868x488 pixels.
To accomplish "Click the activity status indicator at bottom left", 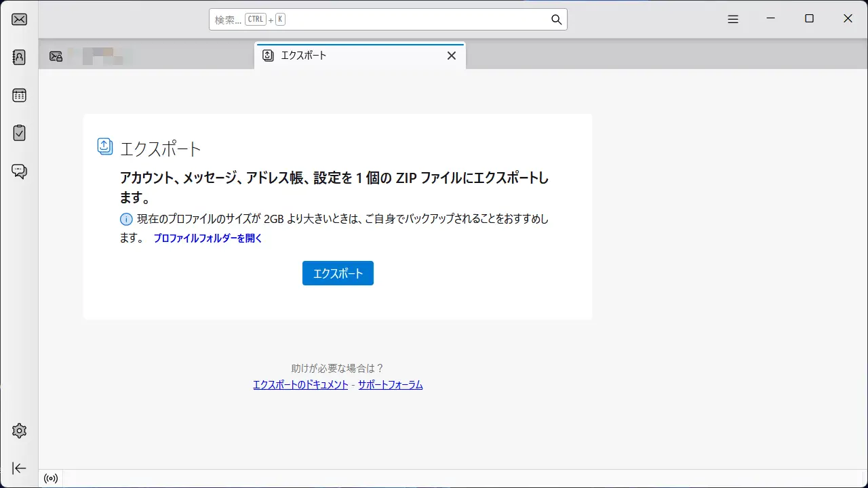I will (50, 478).
